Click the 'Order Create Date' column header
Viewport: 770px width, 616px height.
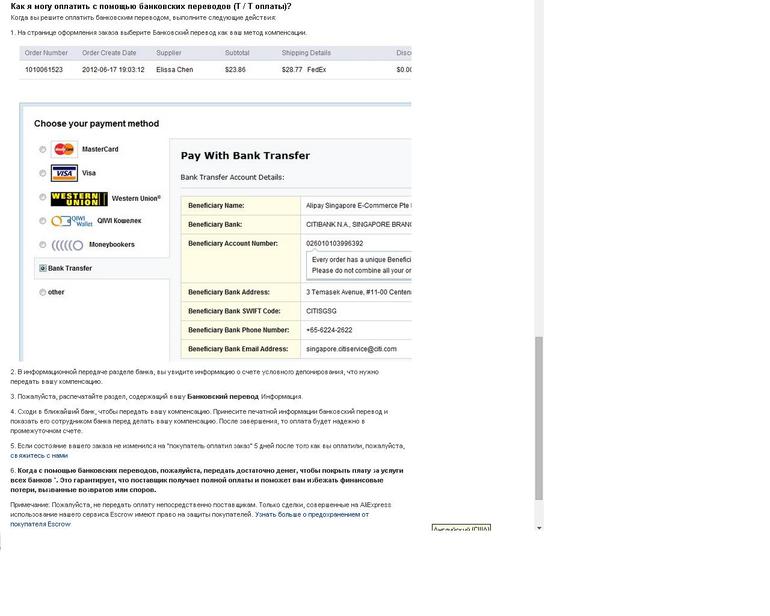tap(109, 53)
